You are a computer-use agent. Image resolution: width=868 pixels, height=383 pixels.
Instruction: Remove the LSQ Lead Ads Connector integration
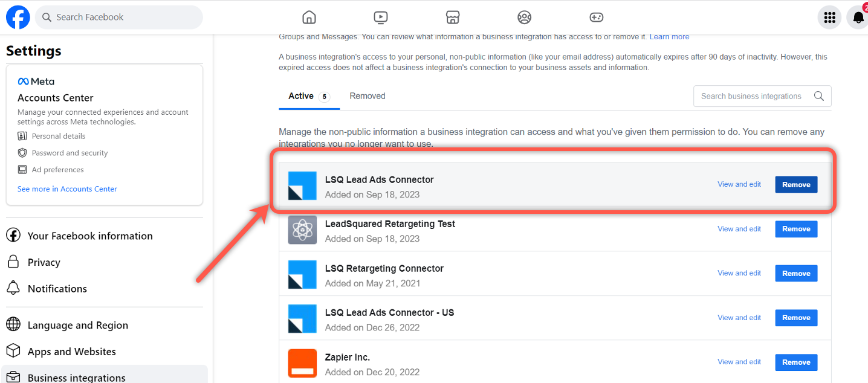click(x=796, y=185)
